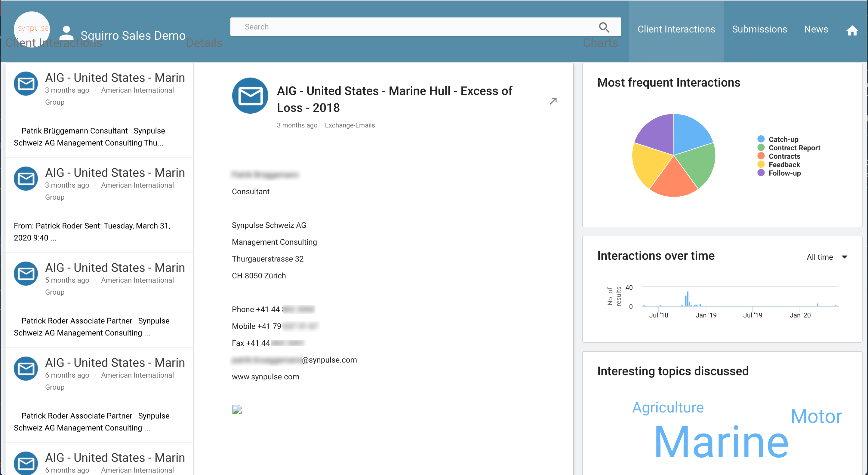
Task: Toggle Contract Report legend entry
Action: pyautogui.click(x=794, y=148)
